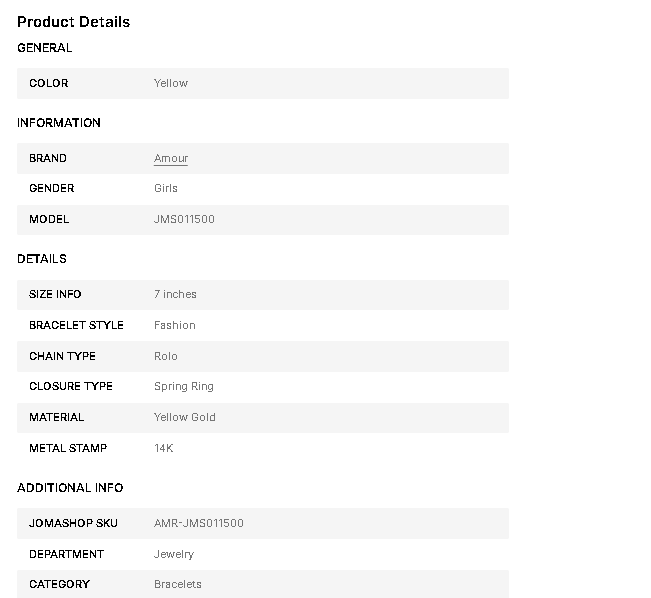
Task: Click the Bracelets category value
Action: click(x=178, y=584)
